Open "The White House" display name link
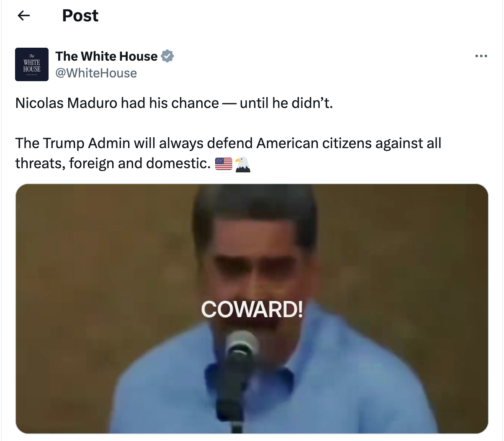This screenshot has width=504, height=441. (106, 56)
